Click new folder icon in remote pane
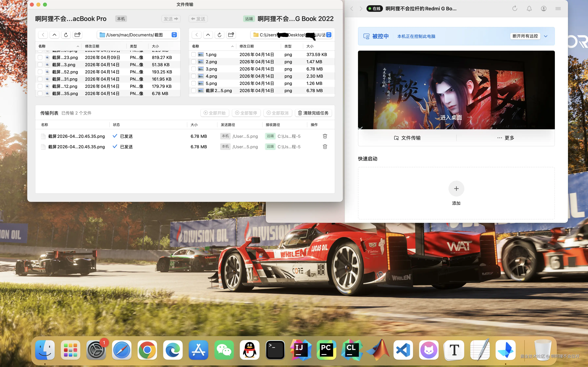Viewport: 588px width, 367px height. tap(231, 35)
